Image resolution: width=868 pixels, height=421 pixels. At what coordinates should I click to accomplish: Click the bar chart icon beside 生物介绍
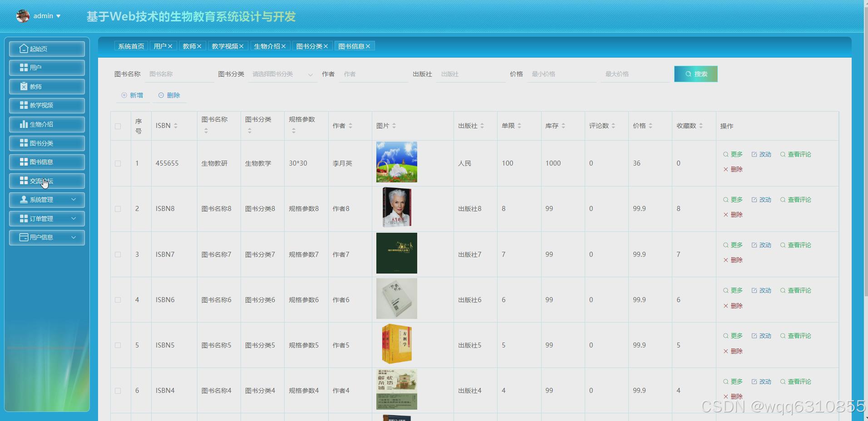click(24, 124)
